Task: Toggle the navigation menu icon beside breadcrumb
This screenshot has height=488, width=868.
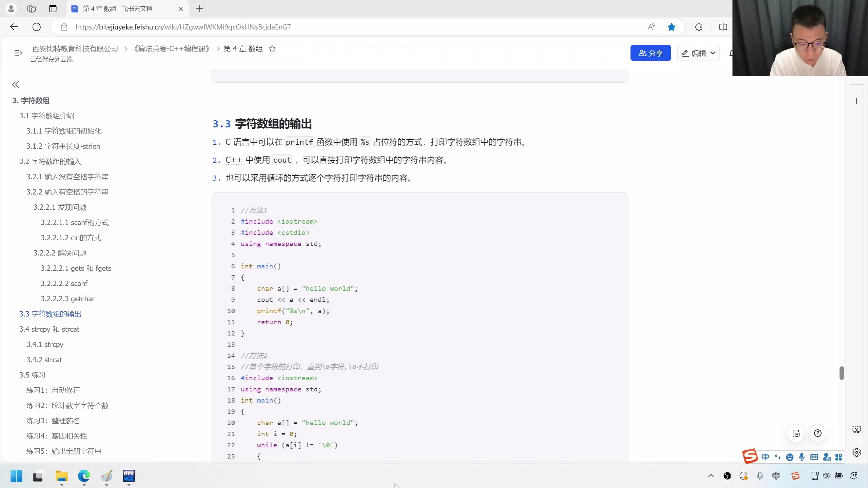Action: pos(18,53)
